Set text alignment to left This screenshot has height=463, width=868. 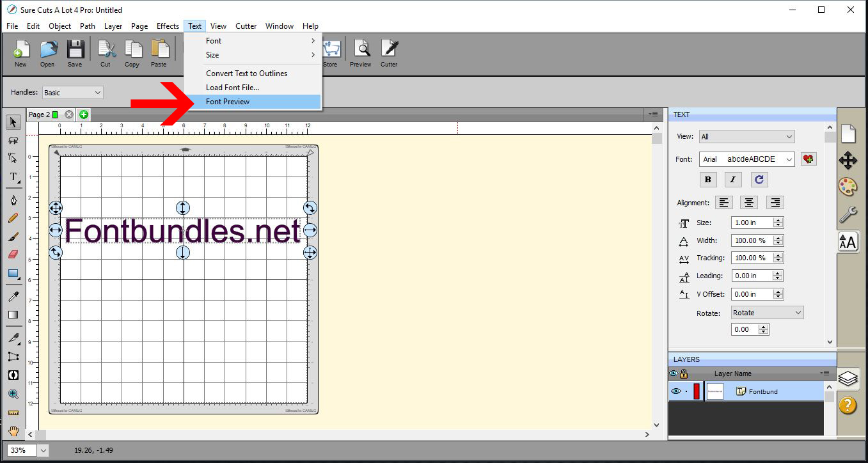[724, 203]
